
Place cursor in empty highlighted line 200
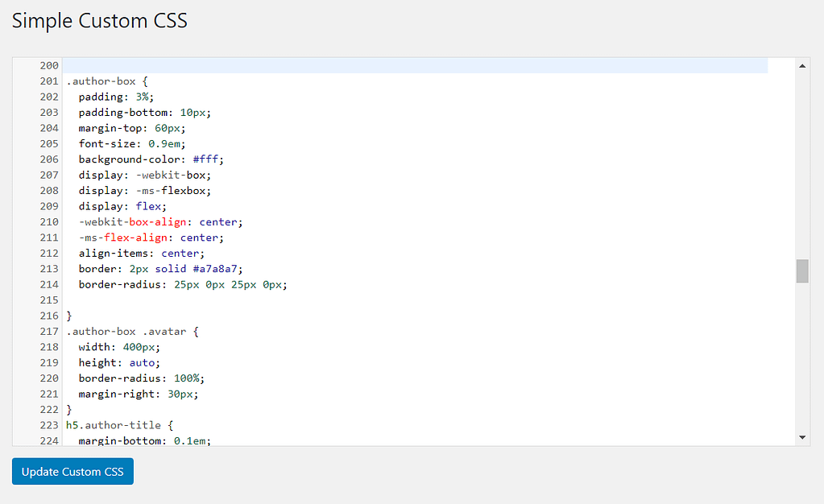(x=415, y=66)
